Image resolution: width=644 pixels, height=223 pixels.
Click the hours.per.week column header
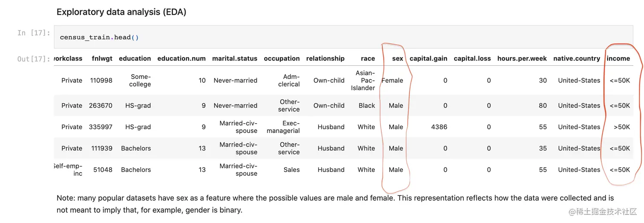click(x=522, y=58)
